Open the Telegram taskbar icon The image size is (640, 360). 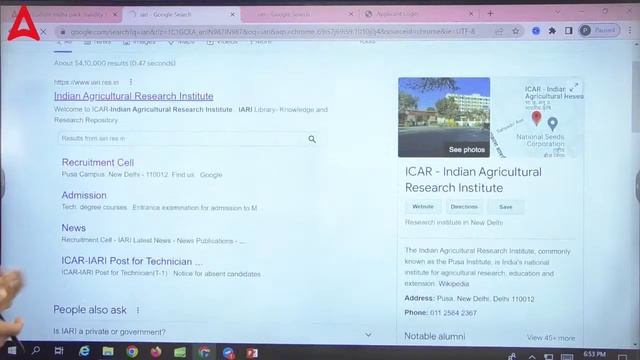click(x=229, y=353)
